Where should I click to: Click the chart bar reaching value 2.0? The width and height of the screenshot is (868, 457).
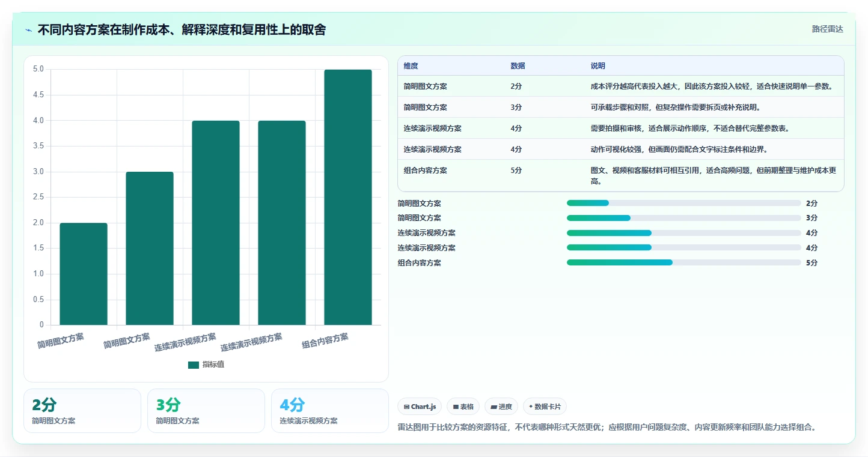pyautogui.click(x=84, y=274)
